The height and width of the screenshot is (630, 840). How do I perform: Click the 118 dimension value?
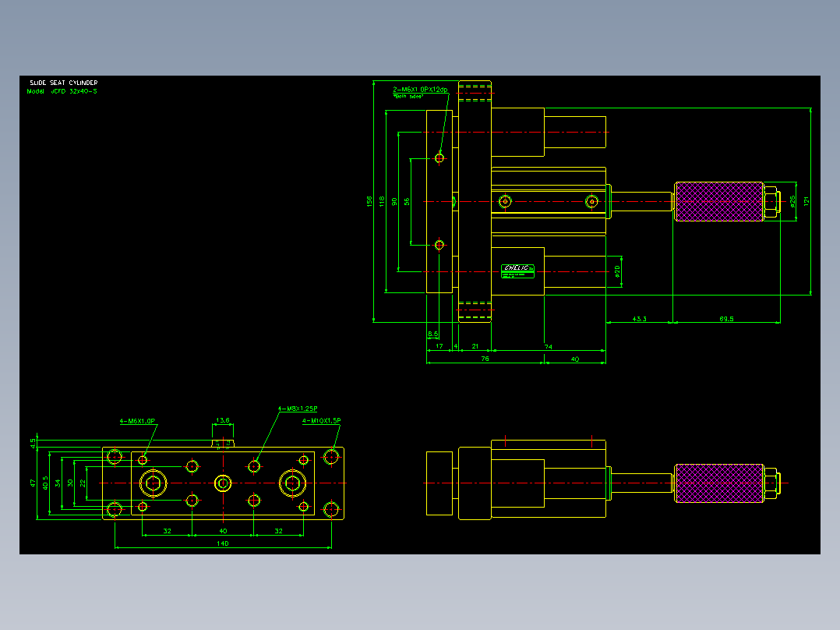(x=382, y=201)
